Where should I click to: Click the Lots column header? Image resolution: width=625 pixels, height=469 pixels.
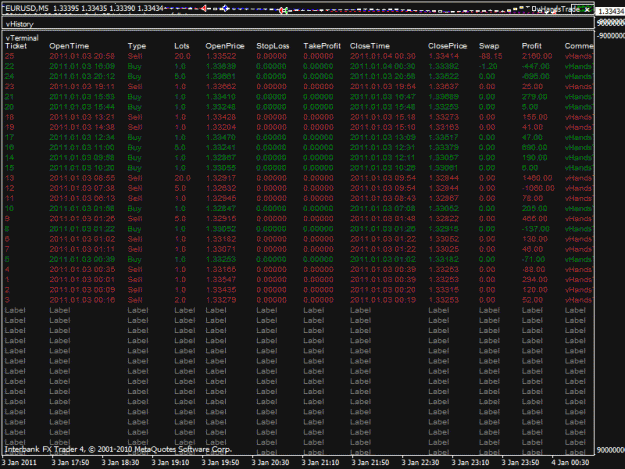pos(182,46)
